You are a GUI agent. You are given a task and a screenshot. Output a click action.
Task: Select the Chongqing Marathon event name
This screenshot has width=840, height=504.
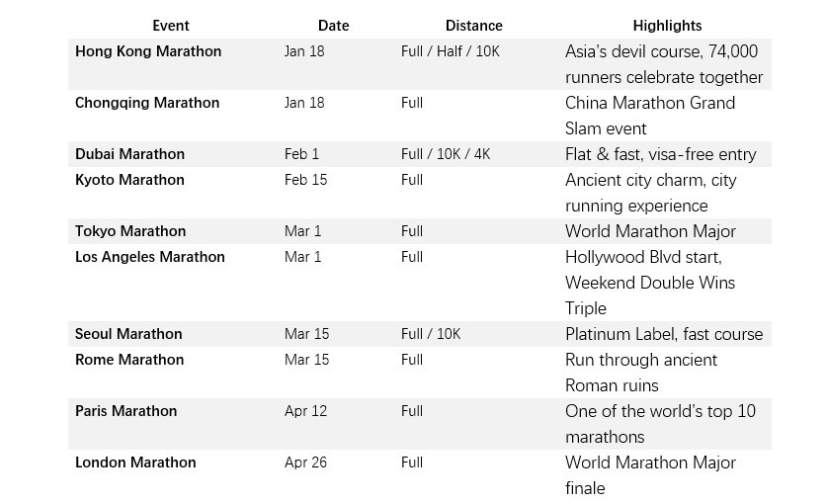pos(147,103)
